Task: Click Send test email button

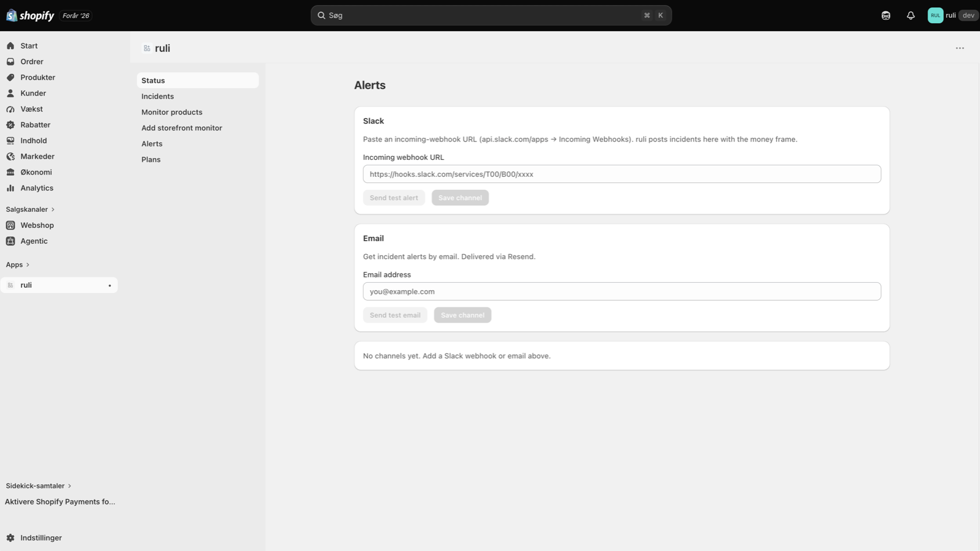Action: pos(395,315)
